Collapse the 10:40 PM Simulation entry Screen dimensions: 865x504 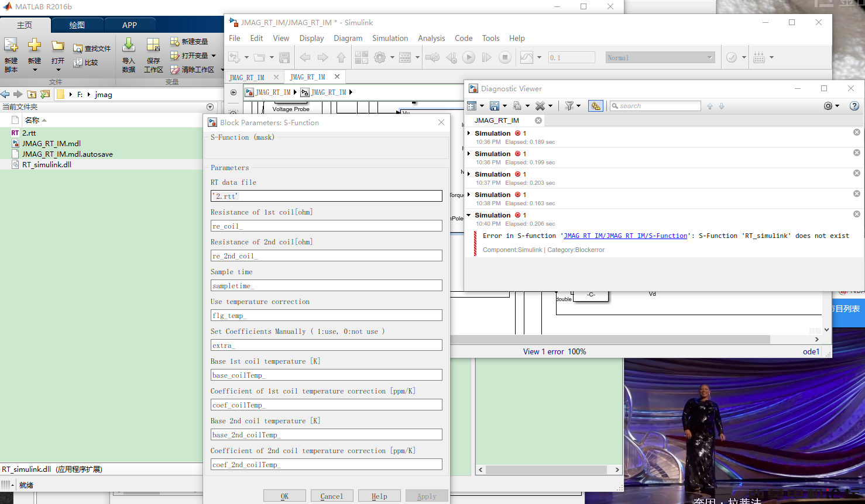[469, 215]
